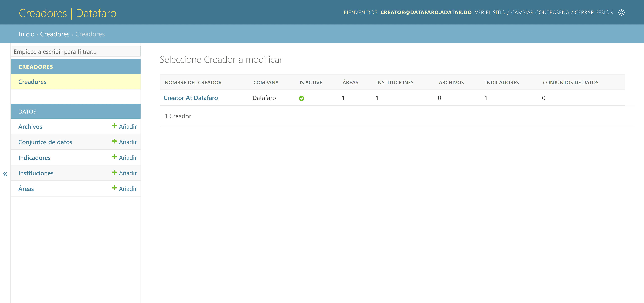This screenshot has height=303, width=644.
Task: Click Cerrar sesión to log out
Action: (x=594, y=13)
